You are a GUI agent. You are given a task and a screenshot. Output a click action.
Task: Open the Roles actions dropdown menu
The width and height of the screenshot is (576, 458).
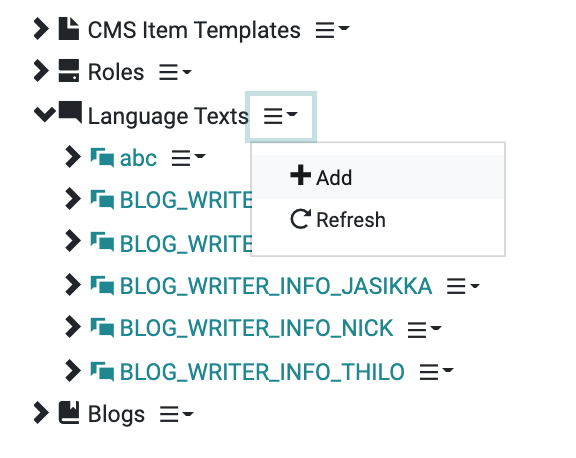click(175, 72)
